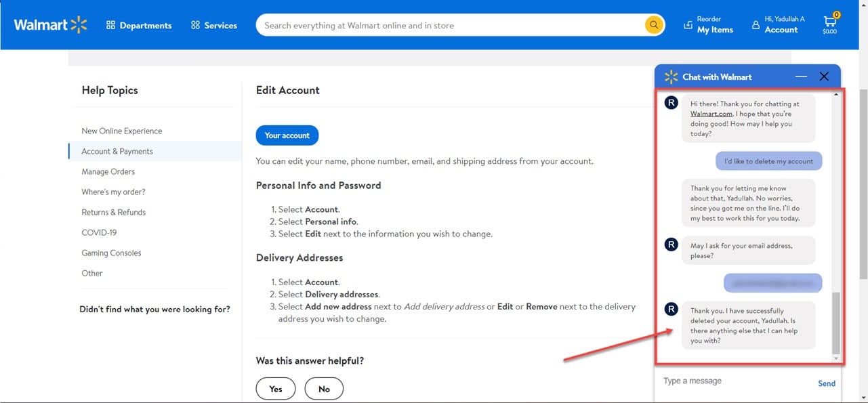The width and height of the screenshot is (868, 403).
Task: Open the Returns & Refunds help topic
Action: (x=113, y=212)
